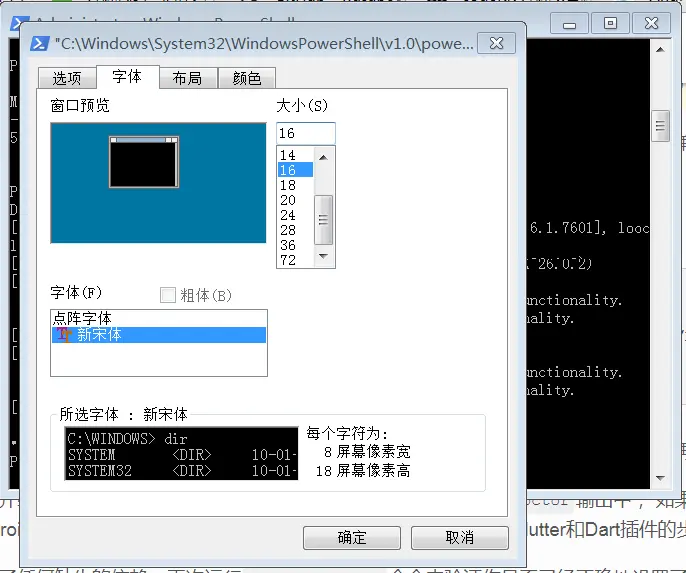Click the selected font sample preview
The image size is (686, 573).
(181, 454)
